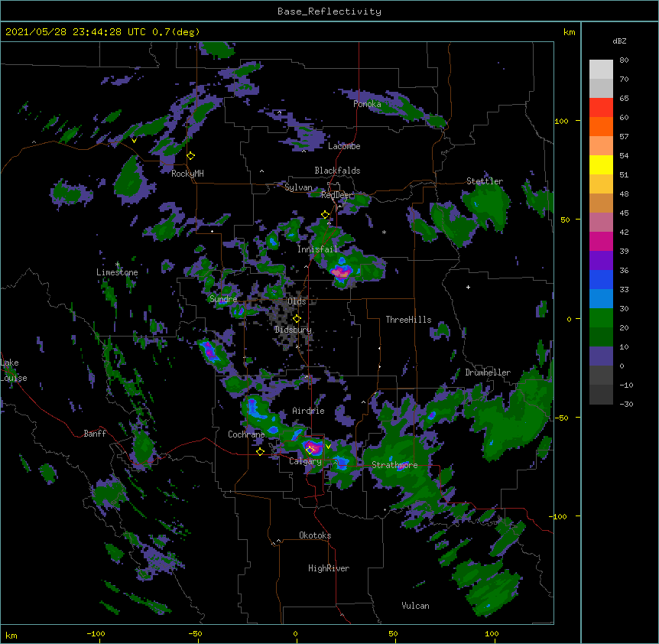Click the 100 tick label on bottom axis
Viewport: 659px width, 644px height.
tap(492, 633)
